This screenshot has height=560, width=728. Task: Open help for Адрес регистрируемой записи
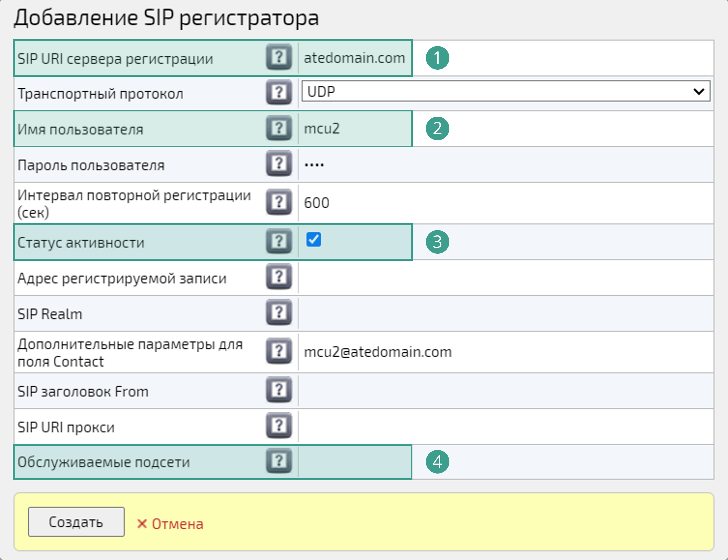click(x=279, y=277)
